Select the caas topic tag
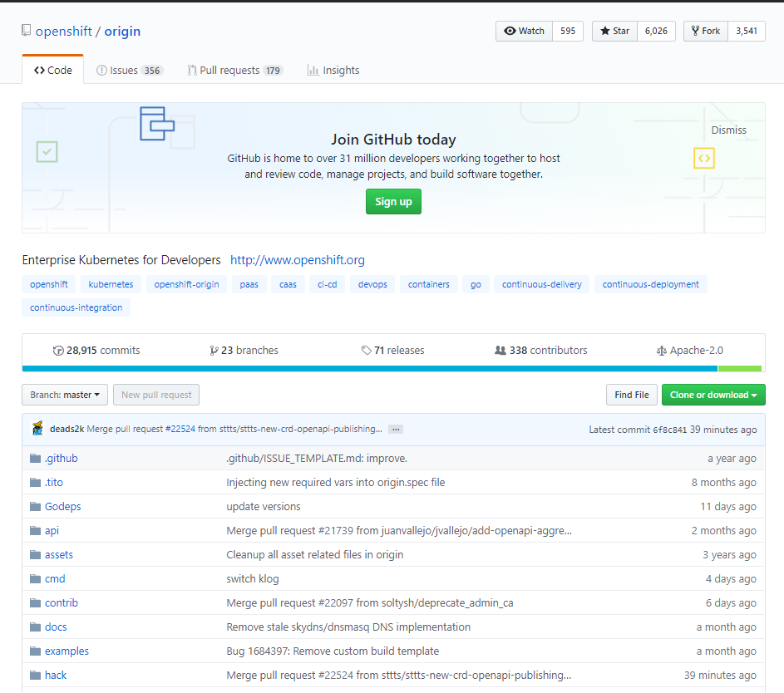The height and width of the screenshot is (693, 784). tap(288, 284)
